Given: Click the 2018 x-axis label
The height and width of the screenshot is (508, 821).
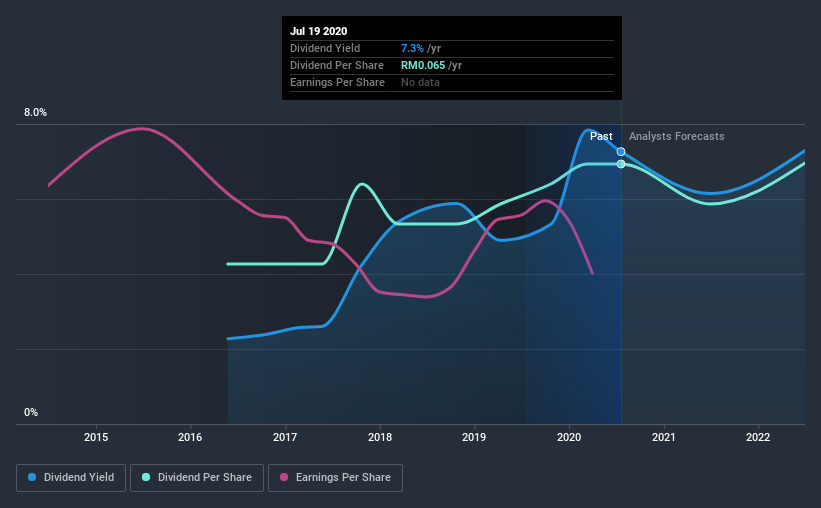Looking at the screenshot, I should point(380,437).
